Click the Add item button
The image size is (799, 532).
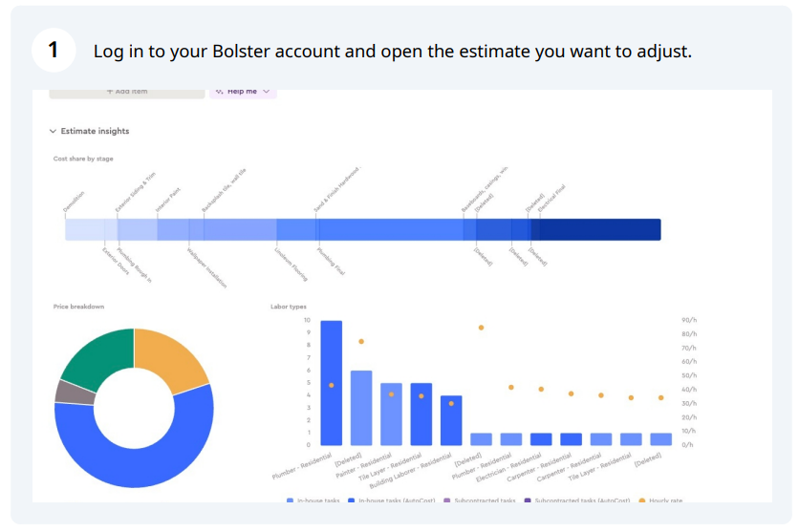[127, 92]
